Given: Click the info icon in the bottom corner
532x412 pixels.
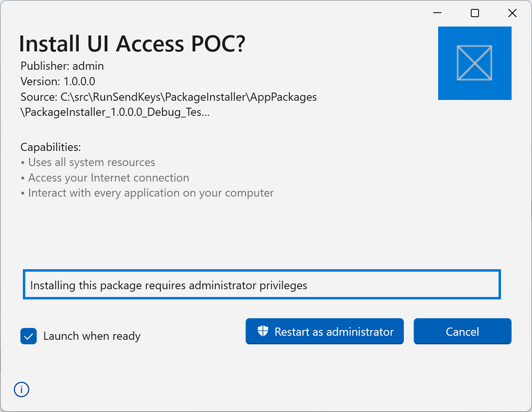Looking at the screenshot, I should (x=22, y=390).
